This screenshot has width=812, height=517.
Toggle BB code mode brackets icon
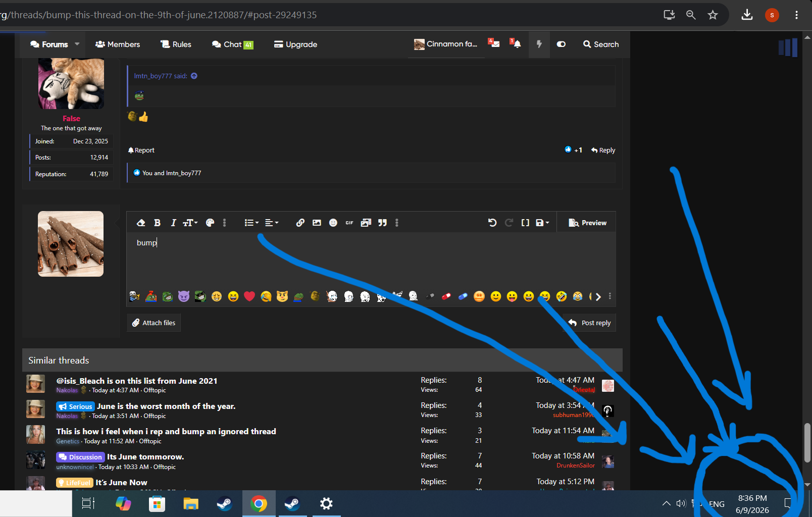pos(525,223)
